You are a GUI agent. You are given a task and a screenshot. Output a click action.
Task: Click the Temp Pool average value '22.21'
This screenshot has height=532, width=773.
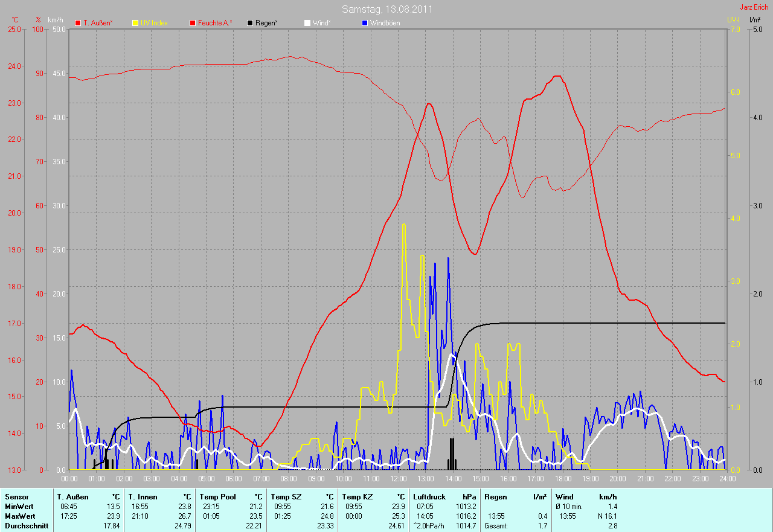coord(254,526)
